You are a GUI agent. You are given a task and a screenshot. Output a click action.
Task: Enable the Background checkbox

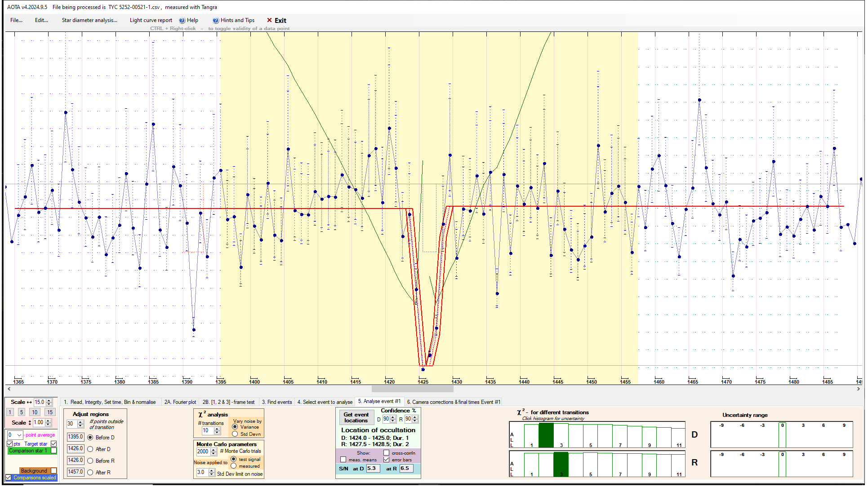[x=54, y=471]
